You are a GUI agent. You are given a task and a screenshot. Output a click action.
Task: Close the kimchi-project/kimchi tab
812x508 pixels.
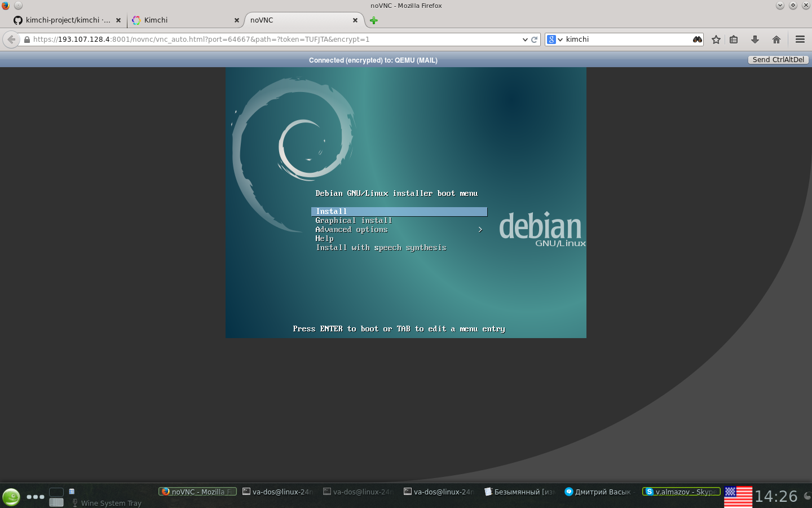[x=118, y=20]
